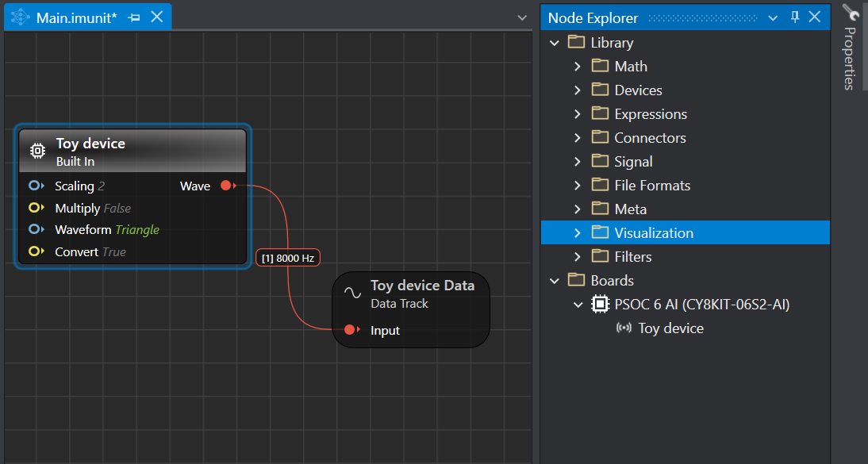This screenshot has width=868, height=464.
Task: Expand the Visualization folder chevron
Action: click(x=578, y=233)
